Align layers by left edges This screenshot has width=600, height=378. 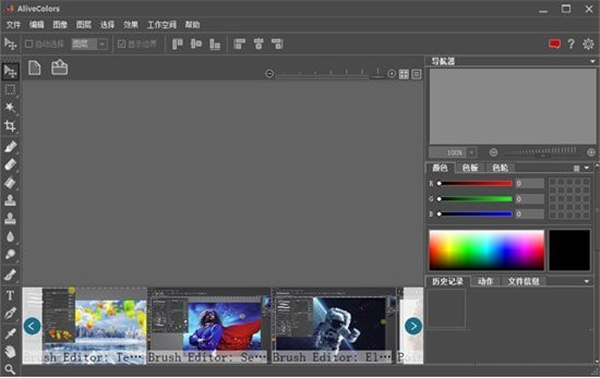pyautogui.click(x=240, y=44)
